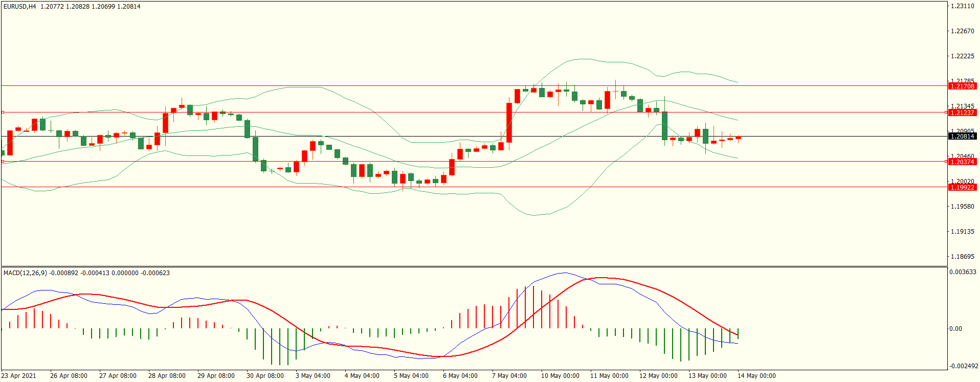The image size is (980, 382).
Task: Click the black 1.20814 current price tag
Action: click(962, 137)
